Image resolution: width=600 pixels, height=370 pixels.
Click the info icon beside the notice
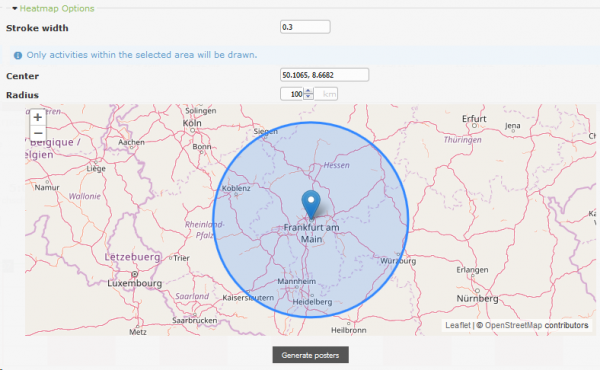18,55
